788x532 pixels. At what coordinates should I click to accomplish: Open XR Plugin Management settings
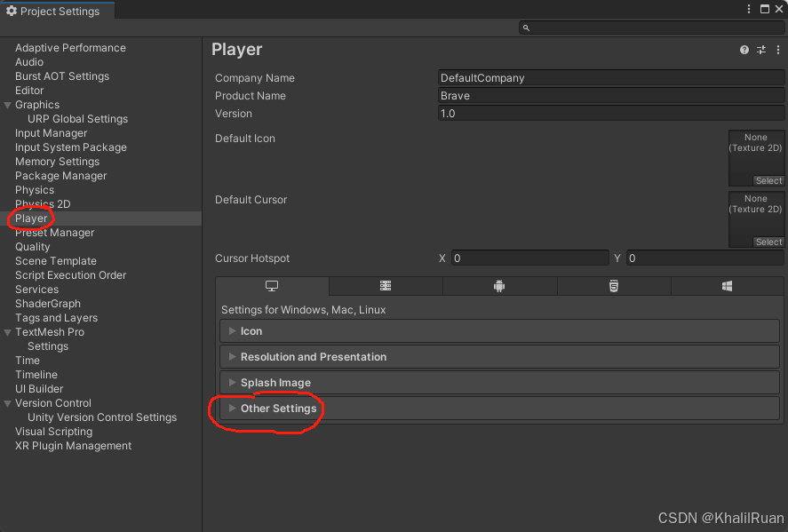tap(74, 446)
